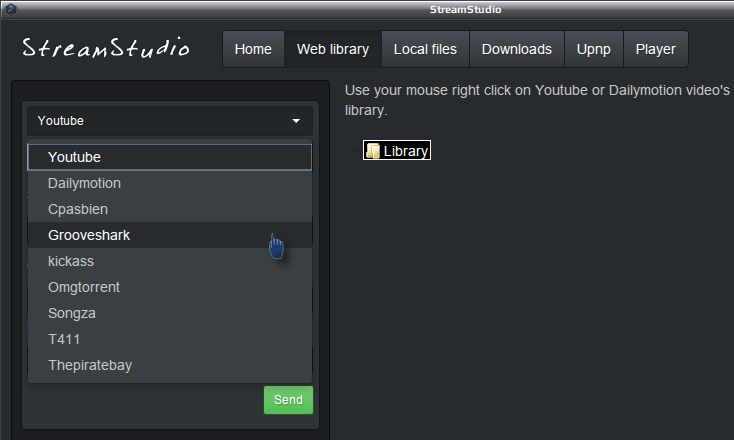
Task: Pick Songza from the source list
Action: pyautogui.click(x=170, y=313)
